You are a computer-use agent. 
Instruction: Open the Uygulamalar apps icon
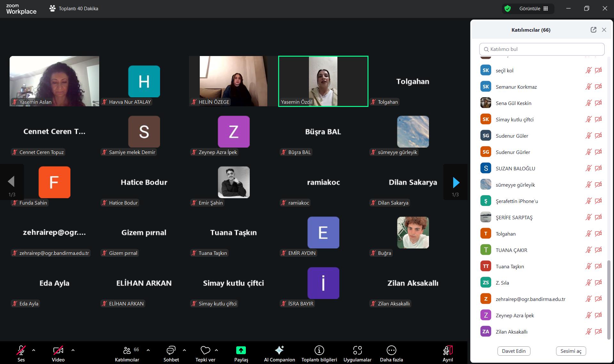pyautogui.click(x=357, y=350)
